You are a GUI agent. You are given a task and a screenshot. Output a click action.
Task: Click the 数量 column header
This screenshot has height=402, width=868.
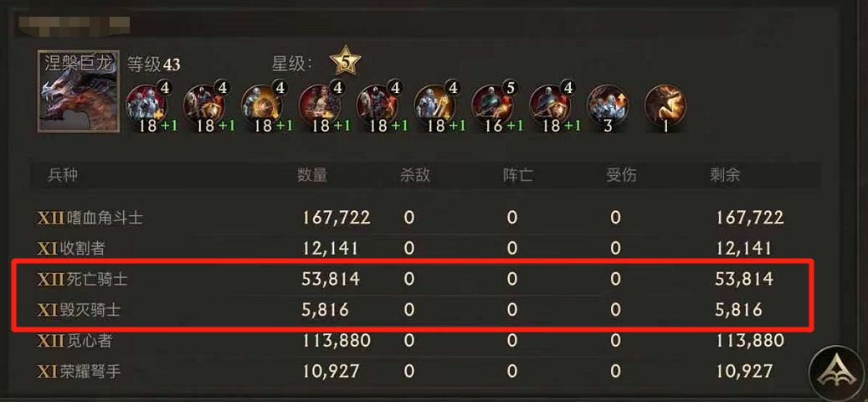pos(311,176)
